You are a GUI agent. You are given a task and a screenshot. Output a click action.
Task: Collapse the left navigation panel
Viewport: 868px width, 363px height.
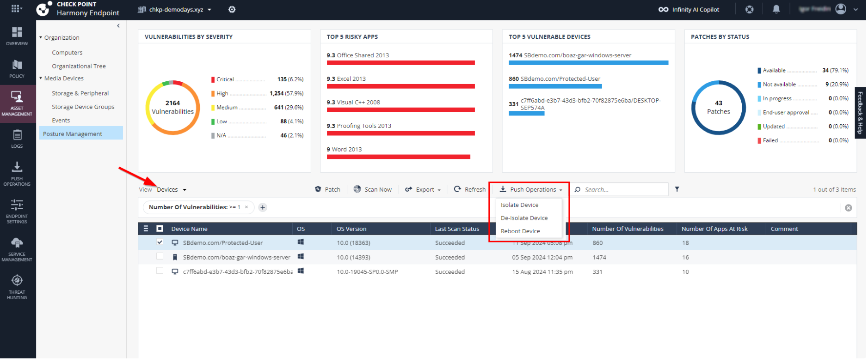[x=118, y=26]
